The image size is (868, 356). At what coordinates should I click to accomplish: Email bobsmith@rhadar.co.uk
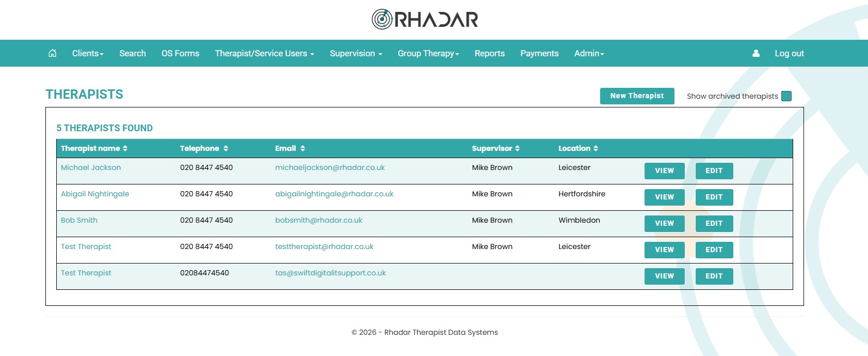pyautogui.click(x=318, y=220)
